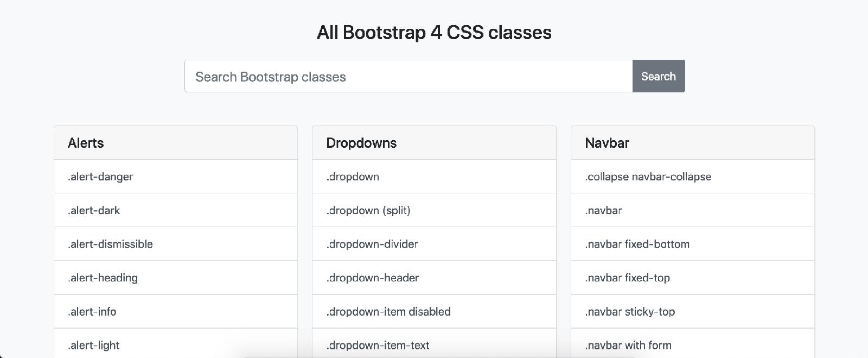Click the .alert-light row
The width and height of the screenshot is (868, 358).
pyautogui.click(x=176, y=343)
